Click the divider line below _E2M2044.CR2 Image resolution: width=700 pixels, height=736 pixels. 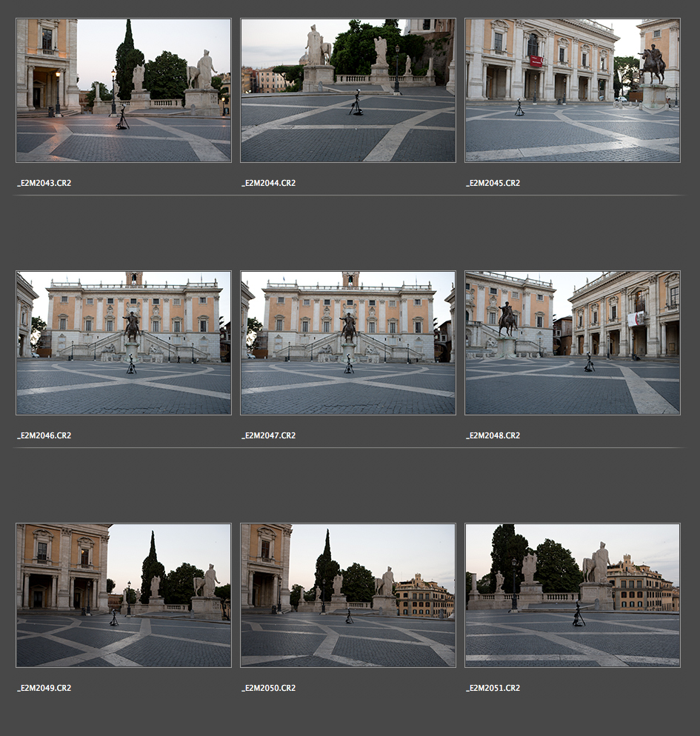348,195
